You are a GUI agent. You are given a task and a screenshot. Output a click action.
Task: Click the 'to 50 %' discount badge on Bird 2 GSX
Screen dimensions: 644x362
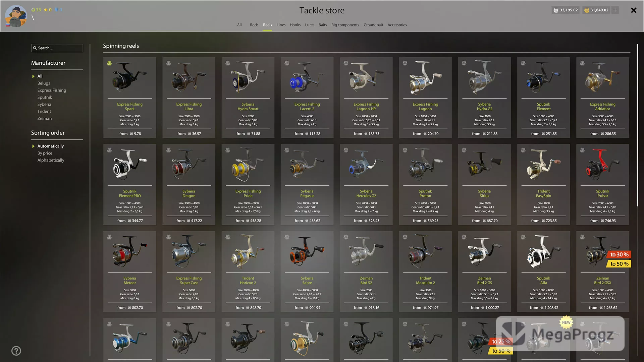(619, 264)
